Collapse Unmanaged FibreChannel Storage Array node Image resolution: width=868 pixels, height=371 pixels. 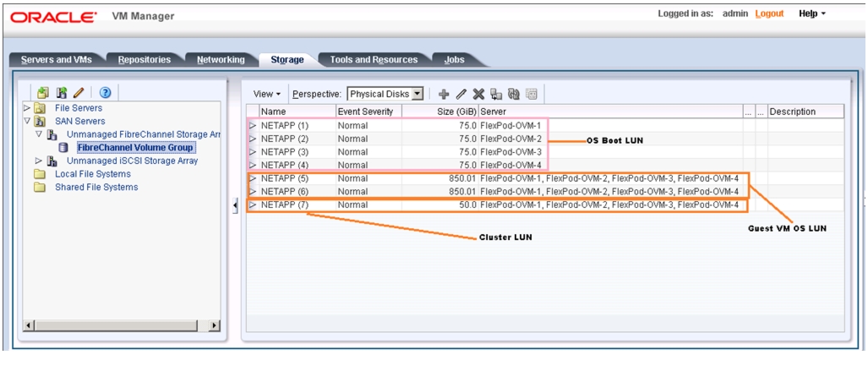[x=39, y=134]
